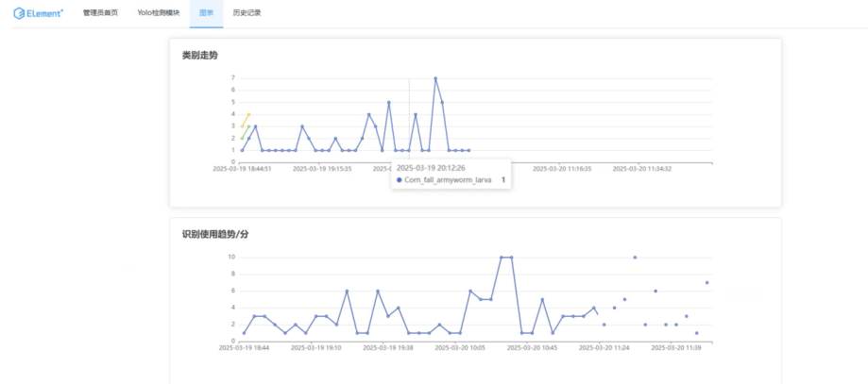Open the 管理员首页 menu item
Screen dimensions: 868x384
pos(100,12)
